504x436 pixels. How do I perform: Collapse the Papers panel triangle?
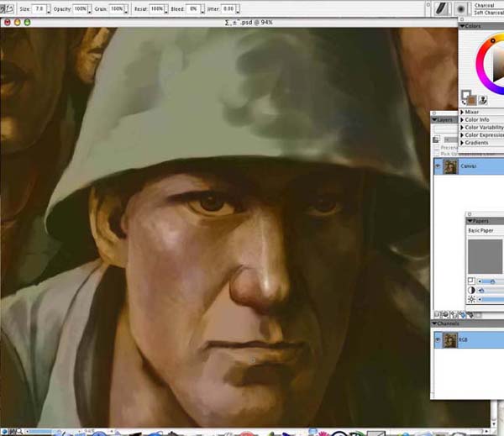pyautogui.click(x=470, y=221)
